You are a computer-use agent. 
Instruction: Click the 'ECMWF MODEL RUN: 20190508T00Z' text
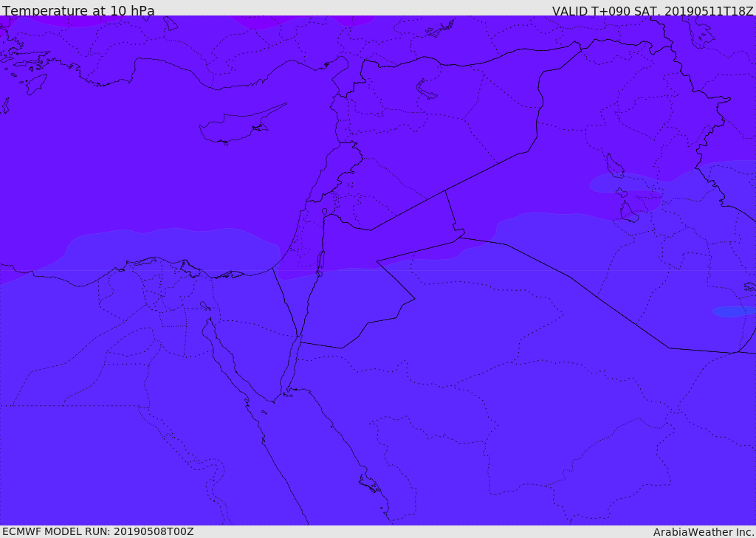(x=98, y=531)
